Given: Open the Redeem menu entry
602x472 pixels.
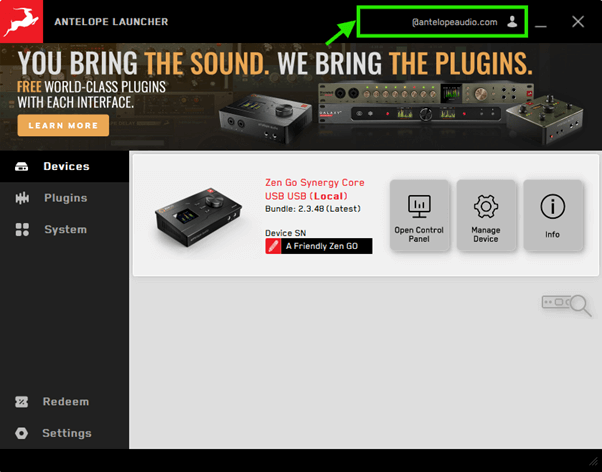Looking at the screenshot, I should coord(66,402).
